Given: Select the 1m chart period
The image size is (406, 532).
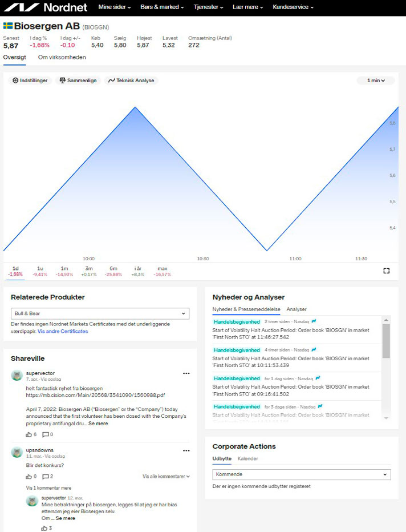Looking at the screenshot, I should 64,271.
